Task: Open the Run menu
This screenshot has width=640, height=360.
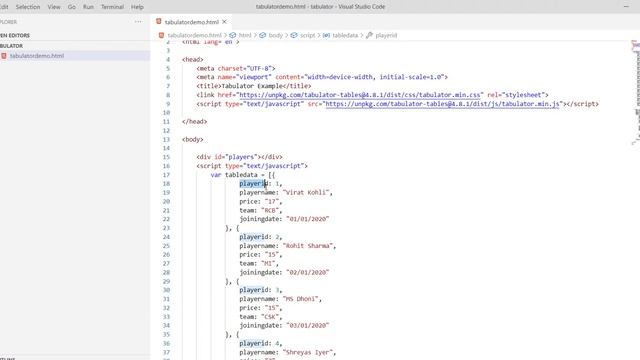Action: coord(88,7)
